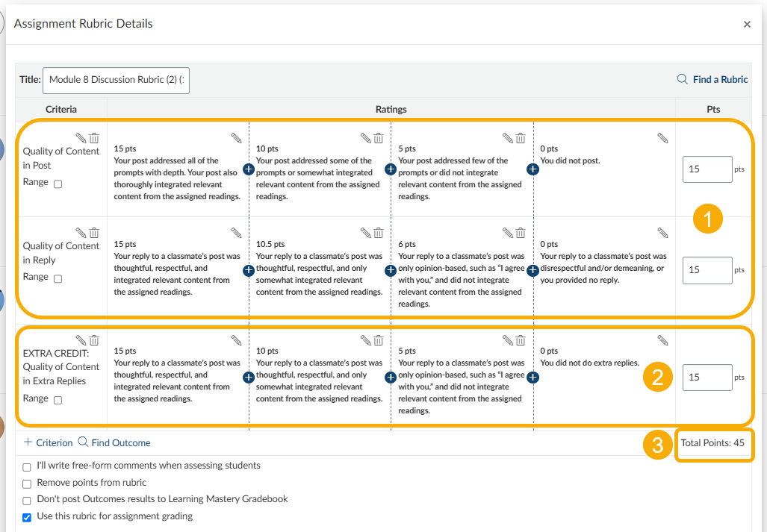Image resolution: width=767 pixels, height=532 pixels.
Task: Open Find Outcome search
Action: pos(114,442)
